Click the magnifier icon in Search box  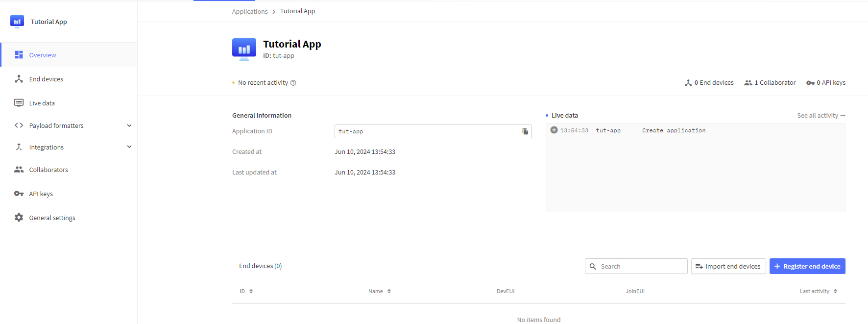(593, 266)
